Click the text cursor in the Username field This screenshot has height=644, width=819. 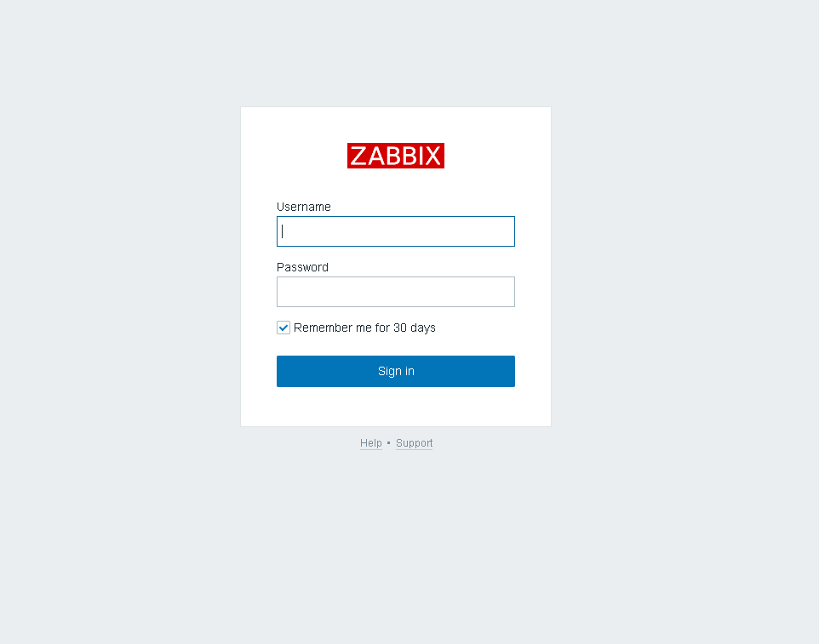point(282,231)
